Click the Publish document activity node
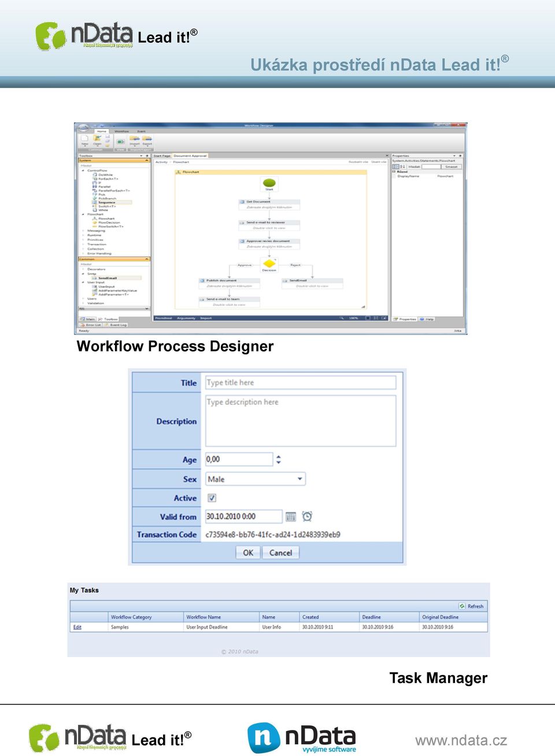 [x=229, y=283]
